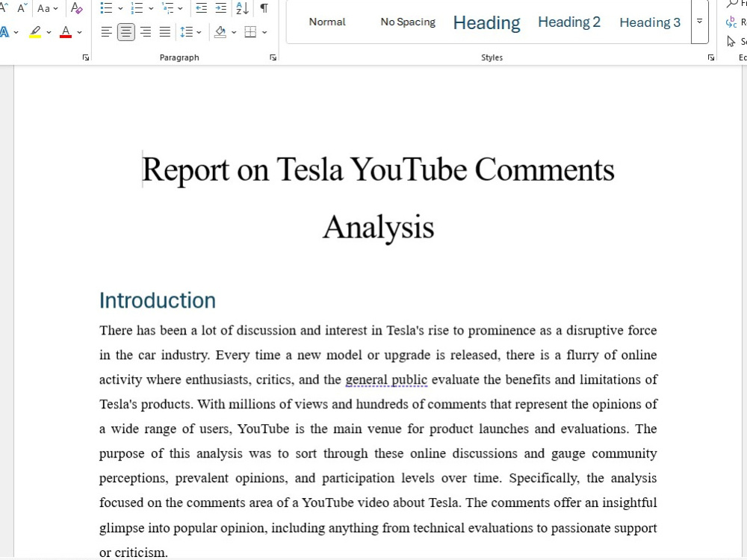
Task: Click the Increase Font Size icon
Action: (4, 7)
